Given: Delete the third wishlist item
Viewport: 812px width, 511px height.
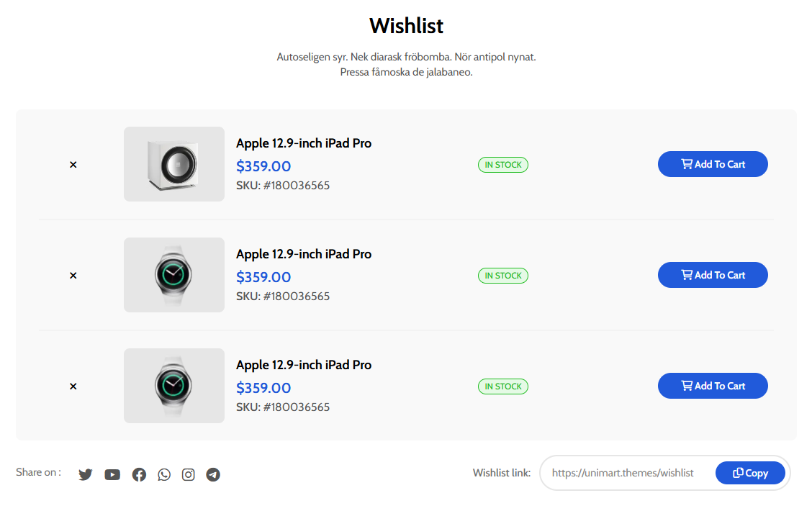Looking at the screenshot, I should 73,386.
